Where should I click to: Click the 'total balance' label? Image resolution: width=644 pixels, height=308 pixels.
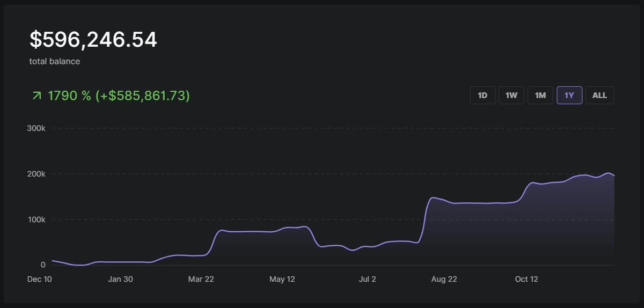click(55, 61)
